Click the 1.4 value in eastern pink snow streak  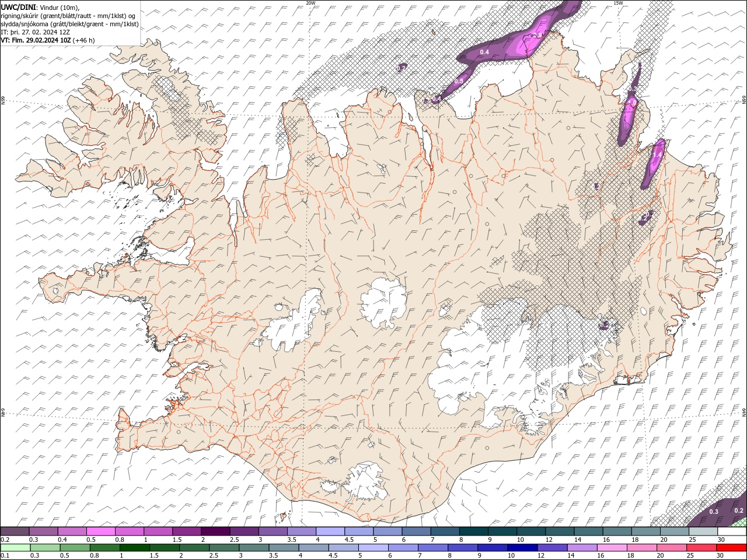(657, 155)
